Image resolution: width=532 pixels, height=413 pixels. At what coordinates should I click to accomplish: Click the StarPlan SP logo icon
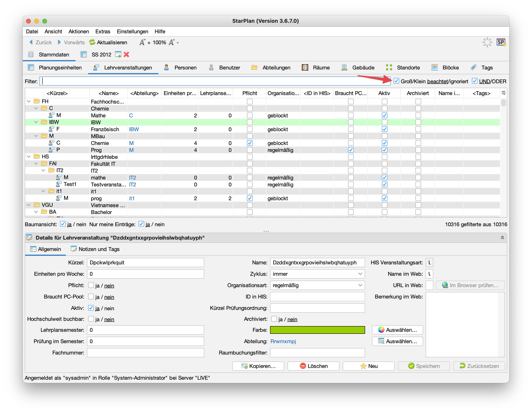[x=501, y=42]
